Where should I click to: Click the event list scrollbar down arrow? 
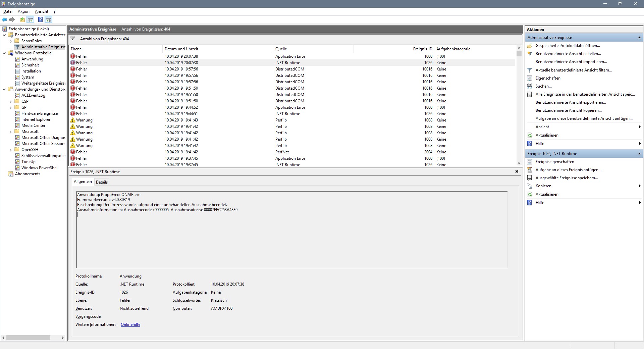click(519, 163)
